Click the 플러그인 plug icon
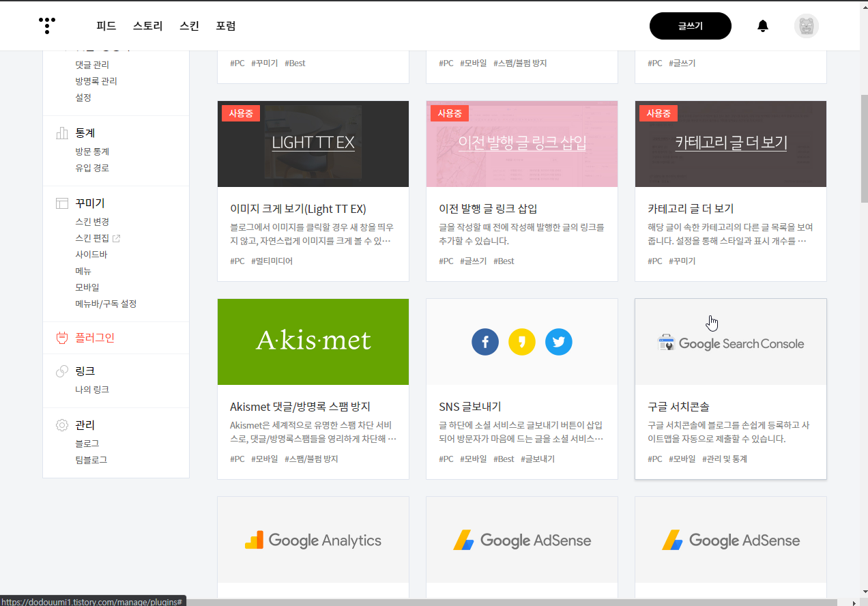Image resolution: width=868 pixels, height=606 pixels. 62,338
